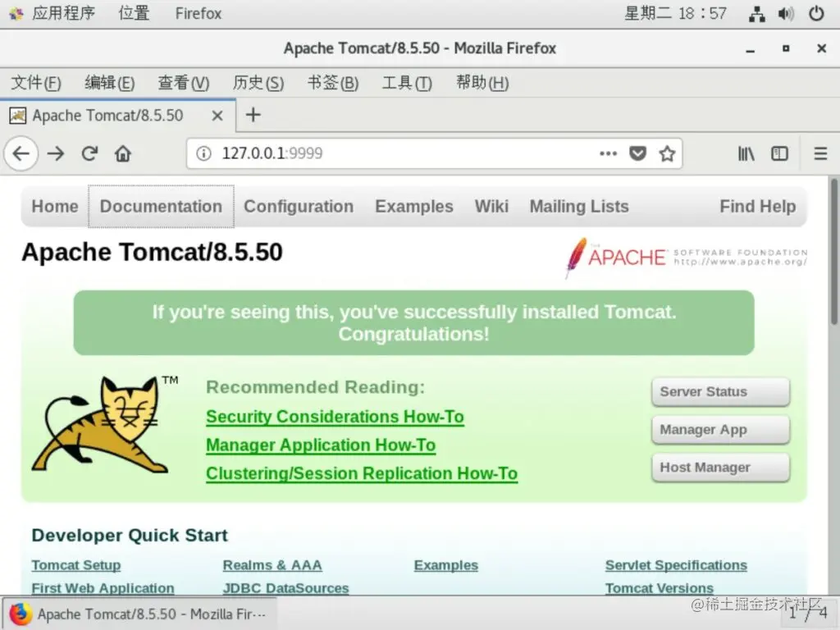Open the 工具(T) menu
The height and width of the screenshot is (630, 840).
click(x=407, y=83)
